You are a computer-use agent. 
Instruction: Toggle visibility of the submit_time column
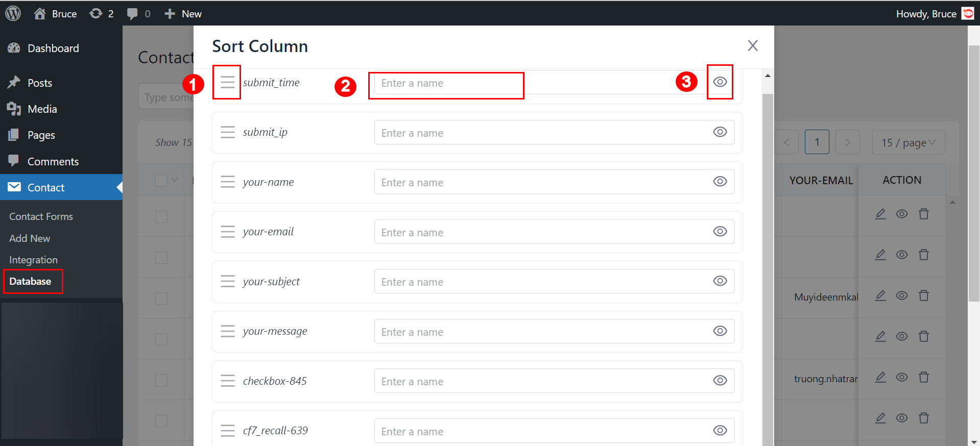720,82
